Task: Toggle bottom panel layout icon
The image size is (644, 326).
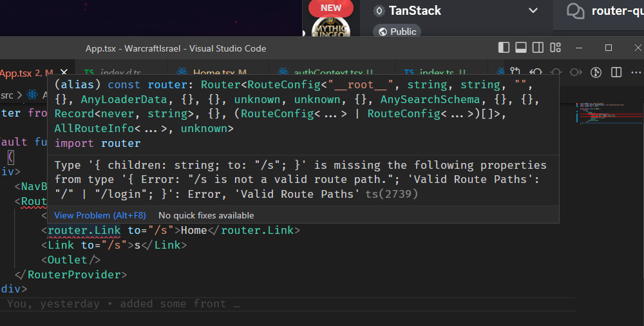Action: click(x=521, y=48)
